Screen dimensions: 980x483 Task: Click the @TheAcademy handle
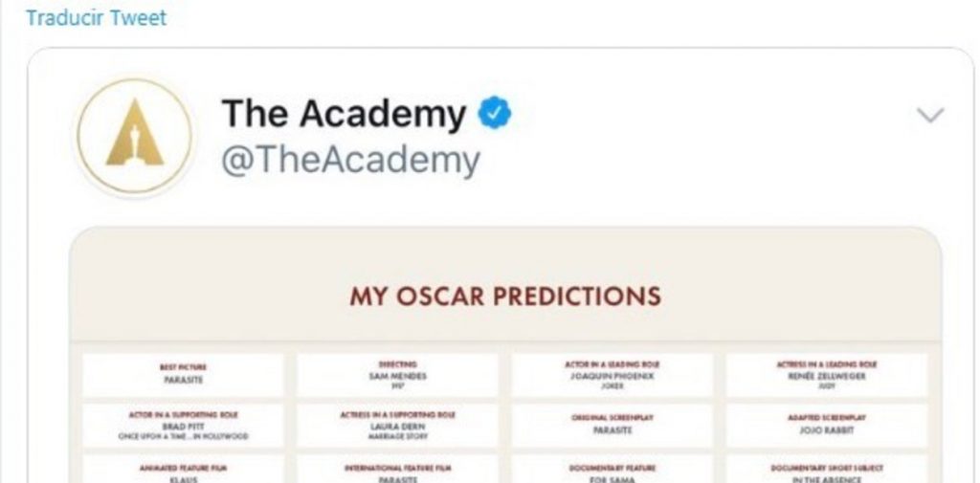click(x=350, y=161)
